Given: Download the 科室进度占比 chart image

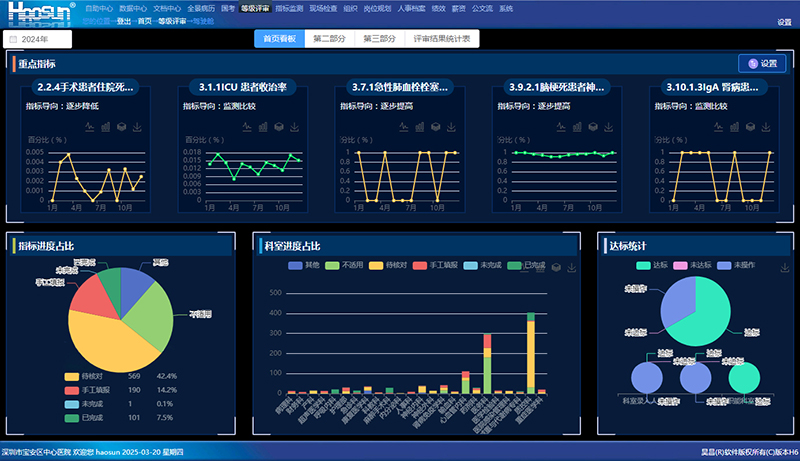Looking at the screenshot, I should pyautogui.click(x=570, y=268).
